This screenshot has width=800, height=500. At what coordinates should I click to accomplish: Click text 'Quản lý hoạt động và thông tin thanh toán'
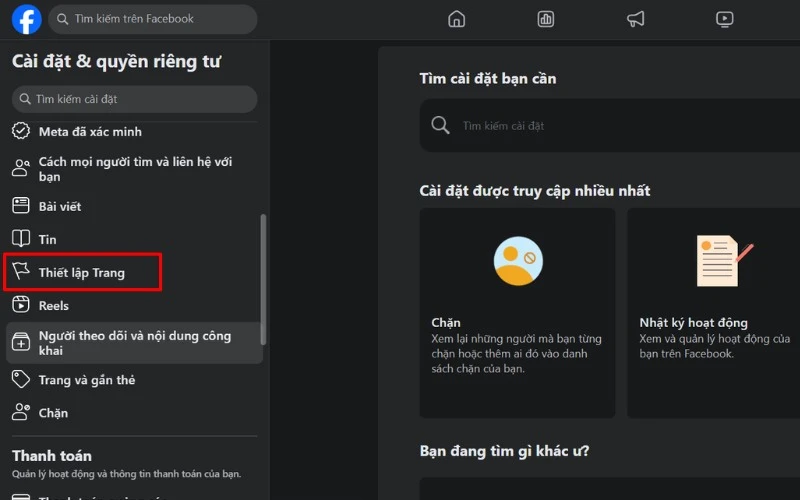126,474
